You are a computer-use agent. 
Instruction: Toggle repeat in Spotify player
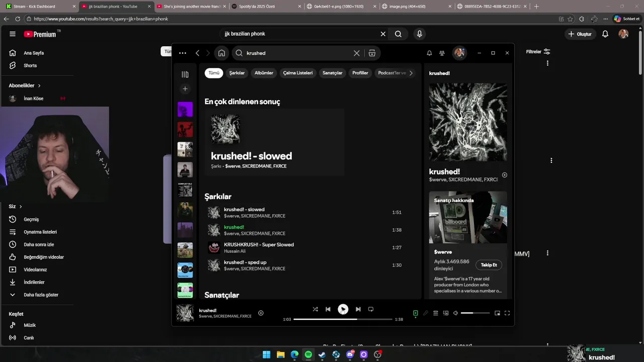pos(371,309)
